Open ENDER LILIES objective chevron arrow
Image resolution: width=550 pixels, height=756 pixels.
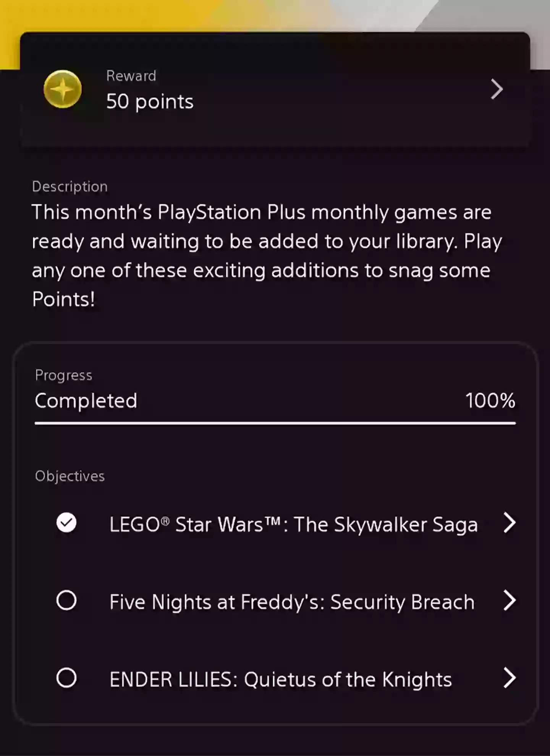click(x=510, y=678)
